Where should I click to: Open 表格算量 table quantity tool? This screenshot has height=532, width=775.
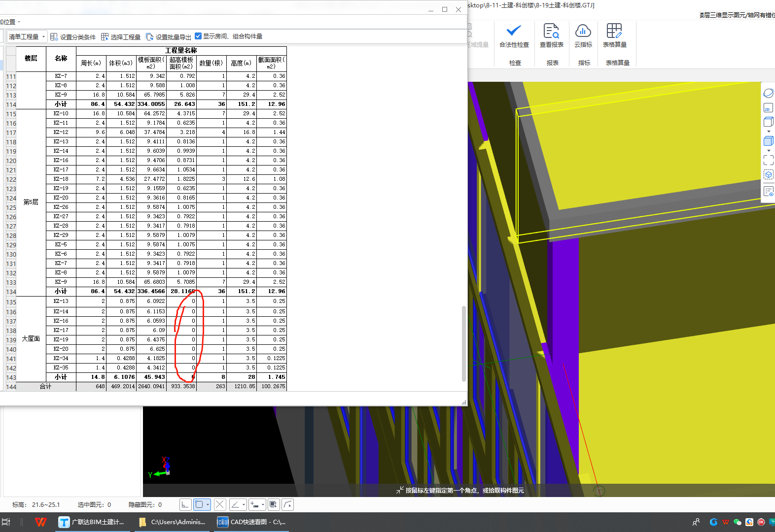(614, 36)
